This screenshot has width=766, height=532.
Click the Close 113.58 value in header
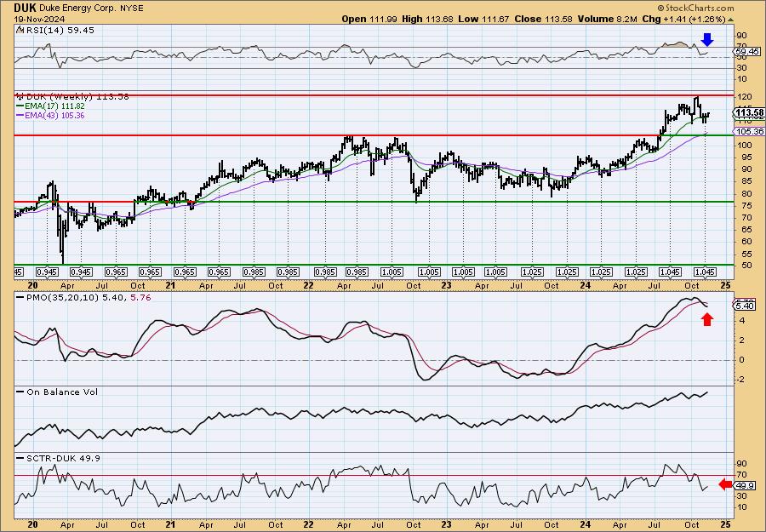click(x=543, y=19)
